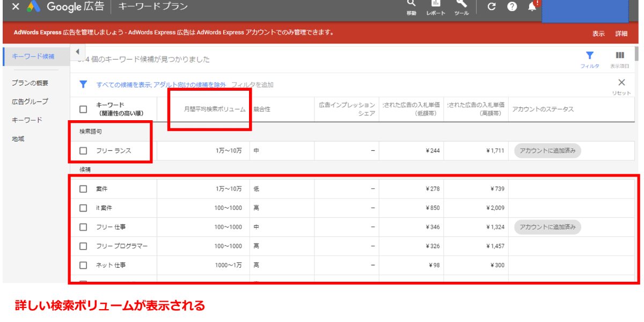Click the ネット 仕事 keyword text
The height and width of the screenshot is (322, 644).
click(111, 265)
